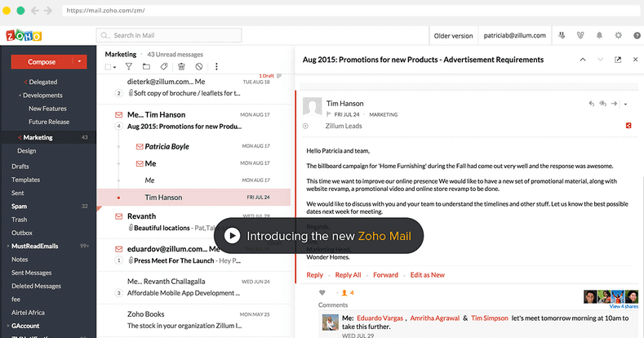Open the Patricia Boyle message in thread
The height and width of the screenshot is (338, 644).
(x=194, y=146)
